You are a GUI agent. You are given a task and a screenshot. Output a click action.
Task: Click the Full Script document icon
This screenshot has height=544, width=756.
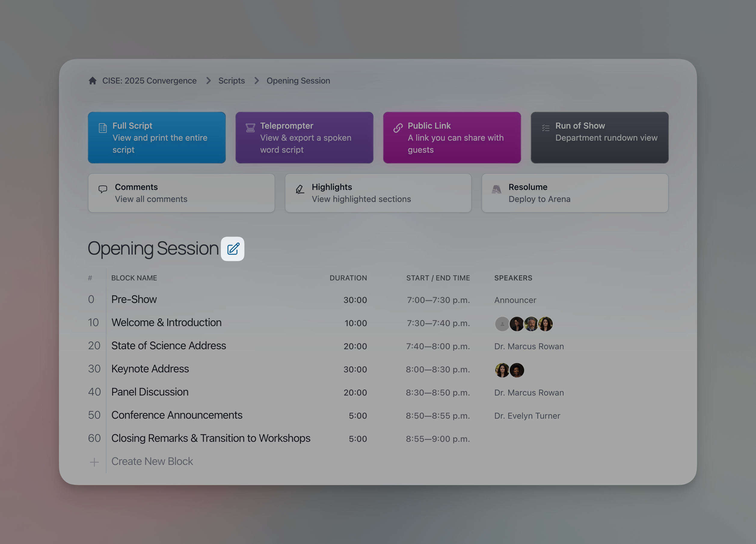click(103, 128)
